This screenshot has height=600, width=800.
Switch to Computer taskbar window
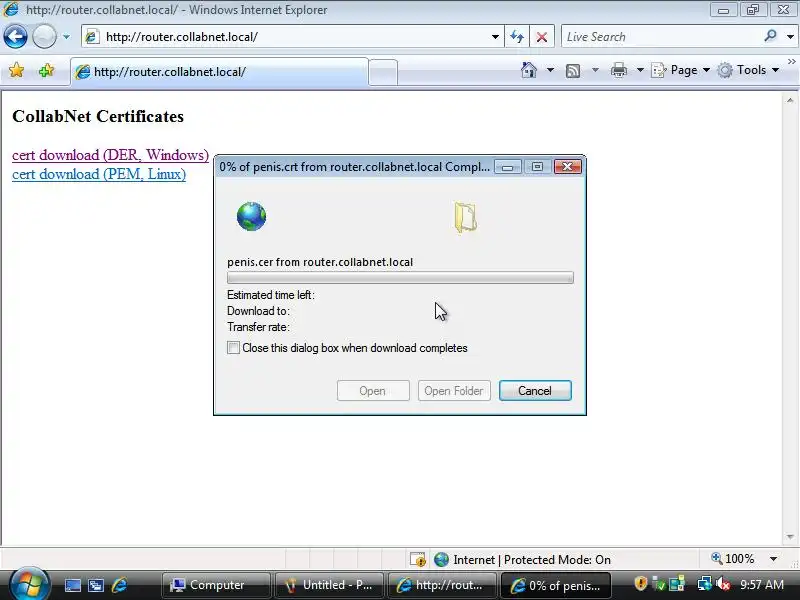(216, 585)
